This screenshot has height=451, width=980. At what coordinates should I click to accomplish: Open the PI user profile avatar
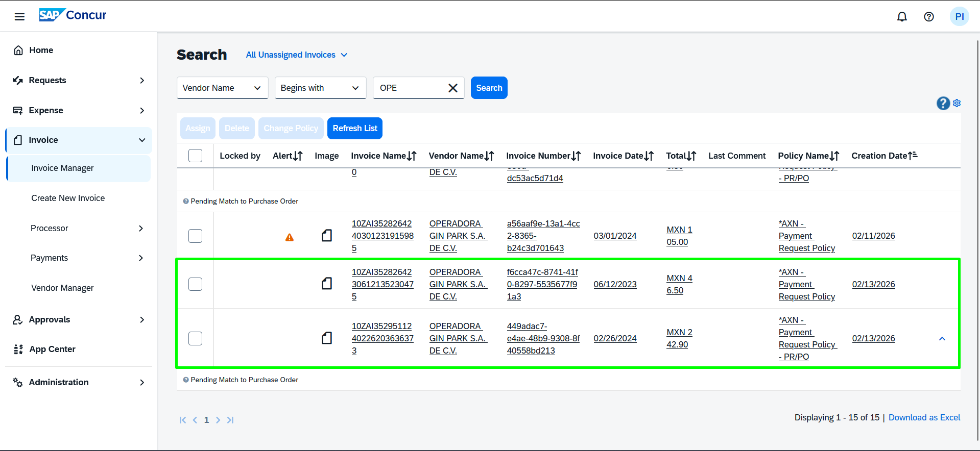tap(959, 17)
